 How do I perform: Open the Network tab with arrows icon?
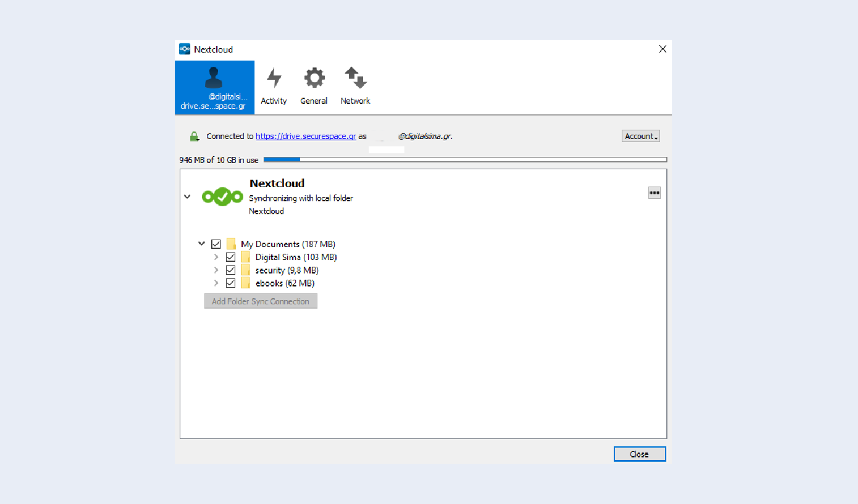coord(355,87)
